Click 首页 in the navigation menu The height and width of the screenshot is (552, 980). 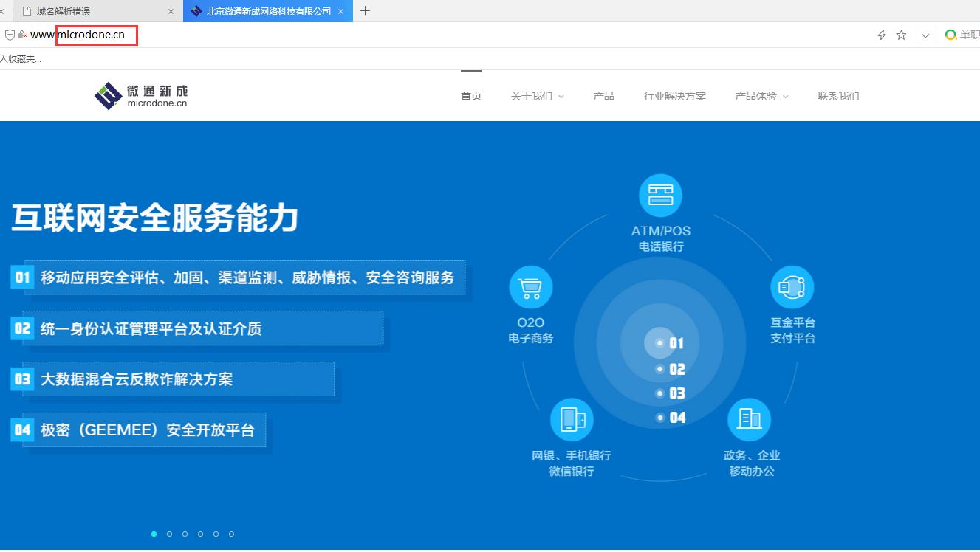pos(470,95)
